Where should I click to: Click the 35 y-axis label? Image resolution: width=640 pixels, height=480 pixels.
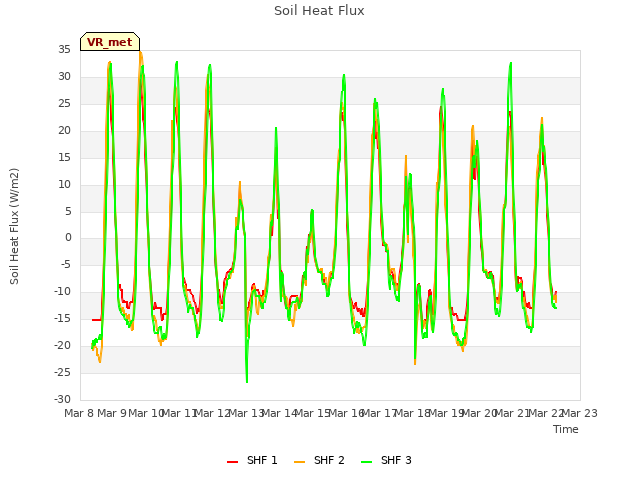pos(64,49)
